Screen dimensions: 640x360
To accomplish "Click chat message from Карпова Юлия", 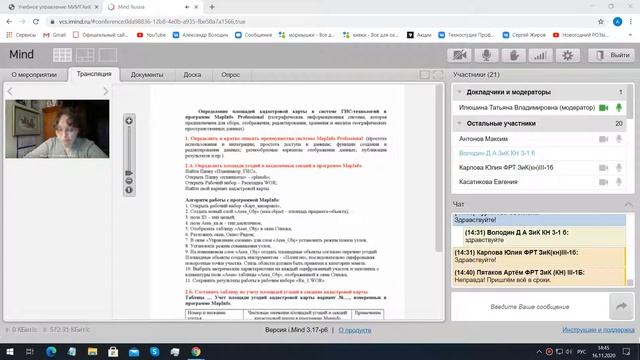I will point(539,256).
